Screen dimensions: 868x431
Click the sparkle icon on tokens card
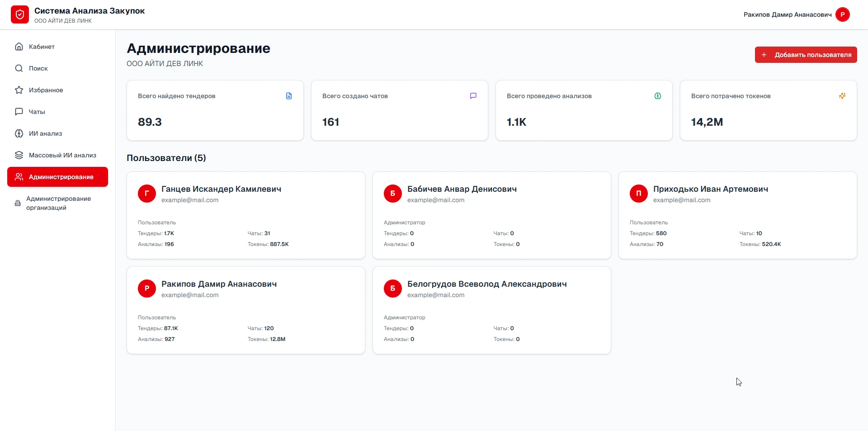[842, 96]
